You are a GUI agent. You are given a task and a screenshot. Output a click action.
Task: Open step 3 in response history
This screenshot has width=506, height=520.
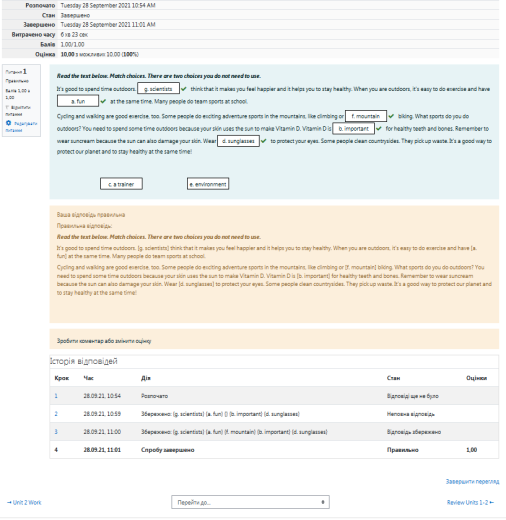tap(56, 432)
